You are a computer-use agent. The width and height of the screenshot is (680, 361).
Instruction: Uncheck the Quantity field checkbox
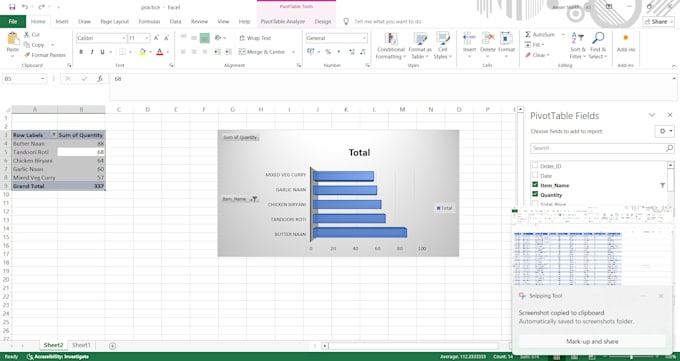point(535,194)
